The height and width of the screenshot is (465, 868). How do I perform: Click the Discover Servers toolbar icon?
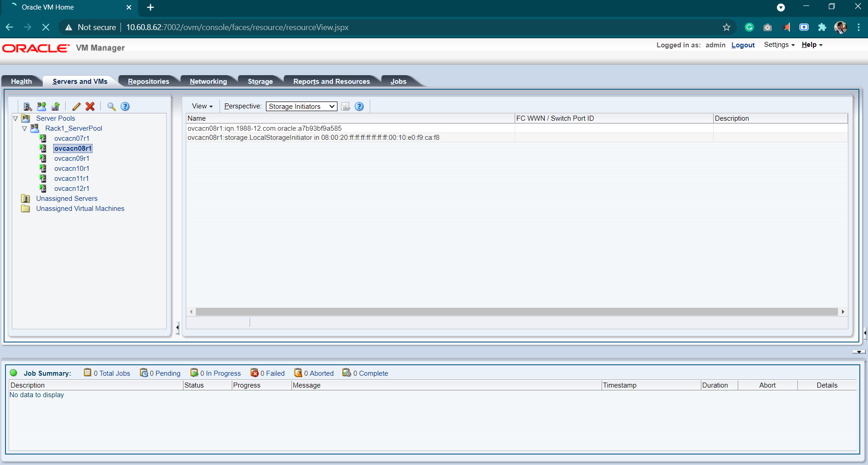pos(28,107)
